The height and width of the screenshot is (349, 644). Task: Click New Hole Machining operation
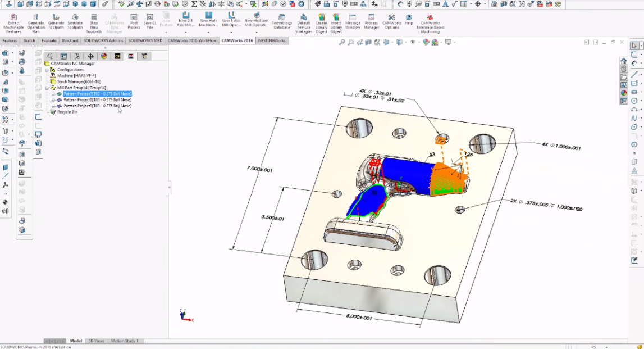click(x=208, y=20)
